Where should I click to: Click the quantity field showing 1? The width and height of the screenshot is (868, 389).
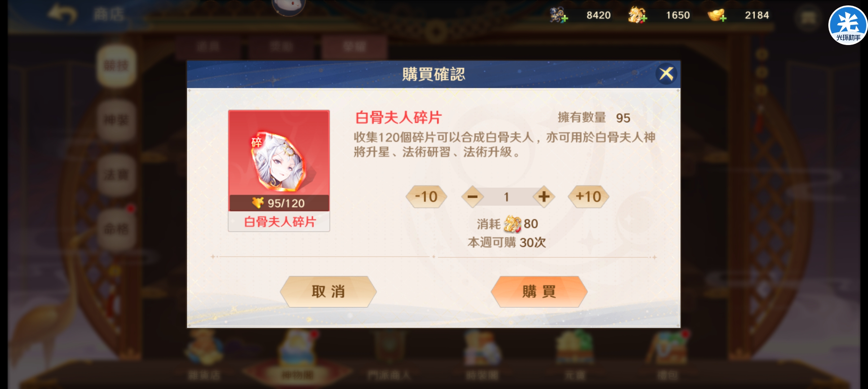point(506,197)
